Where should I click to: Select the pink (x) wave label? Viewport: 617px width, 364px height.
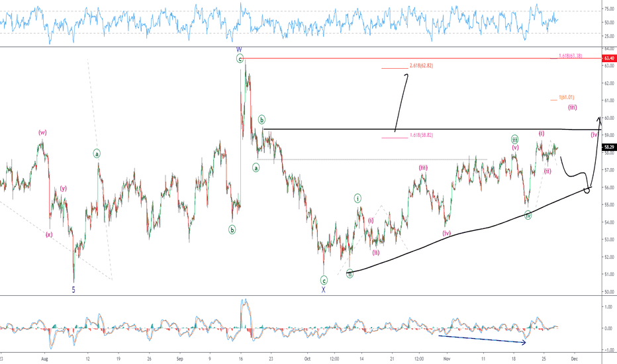[x=49, y=234]
